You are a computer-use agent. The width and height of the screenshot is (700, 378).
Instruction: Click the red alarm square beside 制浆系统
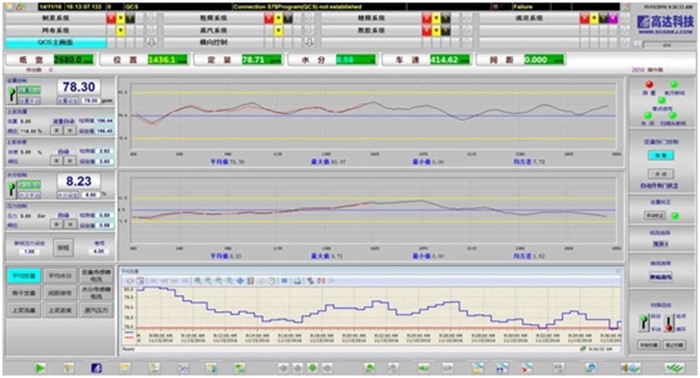pos(111,18)
